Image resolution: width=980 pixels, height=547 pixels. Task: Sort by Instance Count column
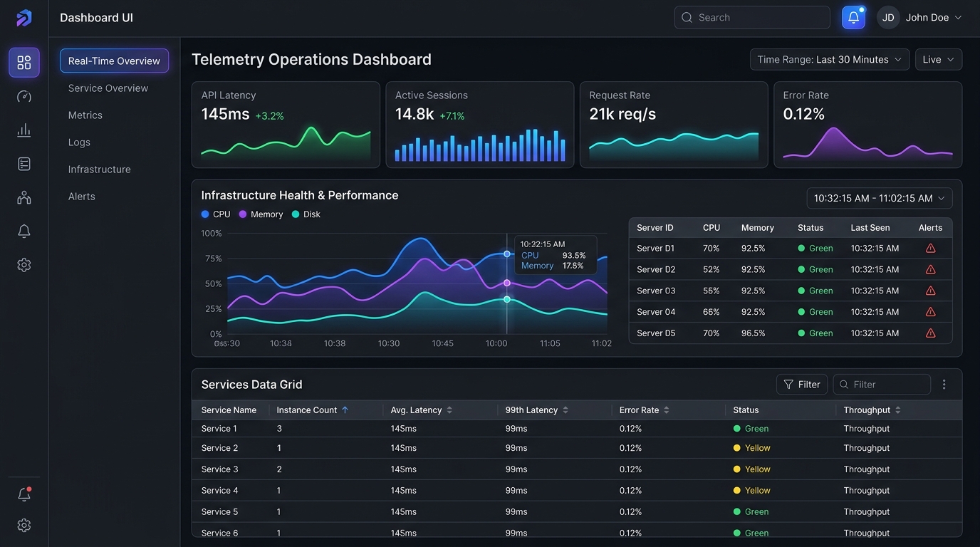pyautogui.click(x=312, y=410)
